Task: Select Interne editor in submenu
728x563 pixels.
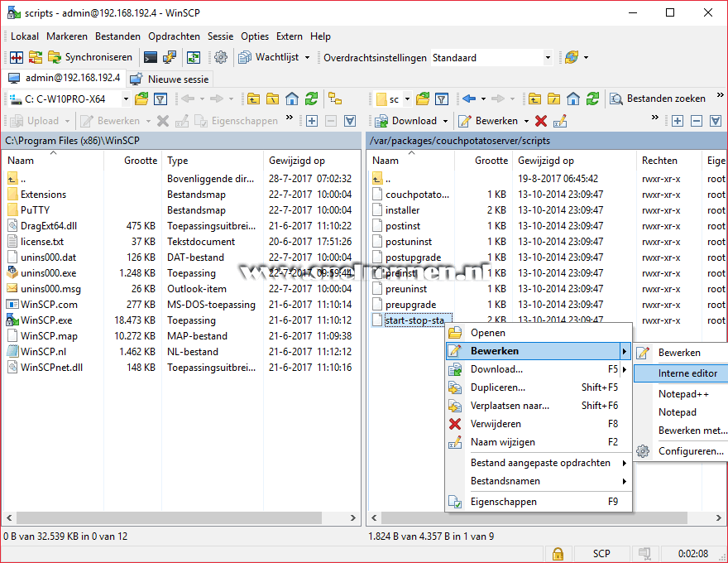Action: pos(681,373)
